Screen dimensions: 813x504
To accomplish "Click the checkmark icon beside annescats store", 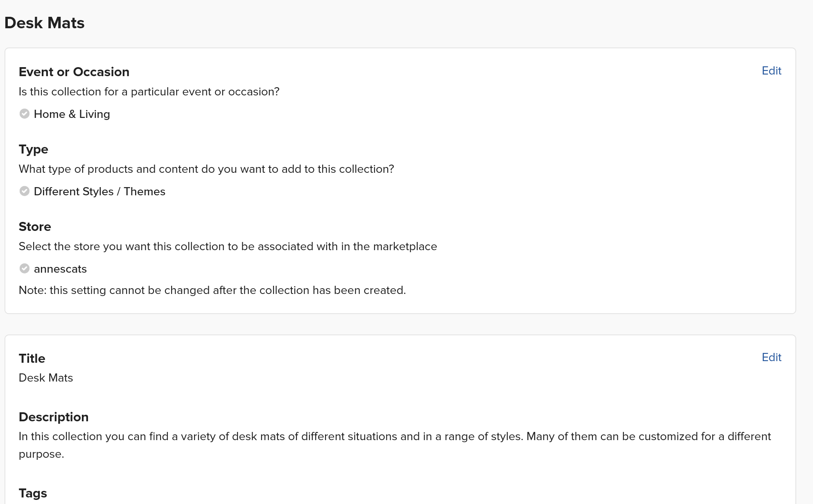I will pos(25,269).
